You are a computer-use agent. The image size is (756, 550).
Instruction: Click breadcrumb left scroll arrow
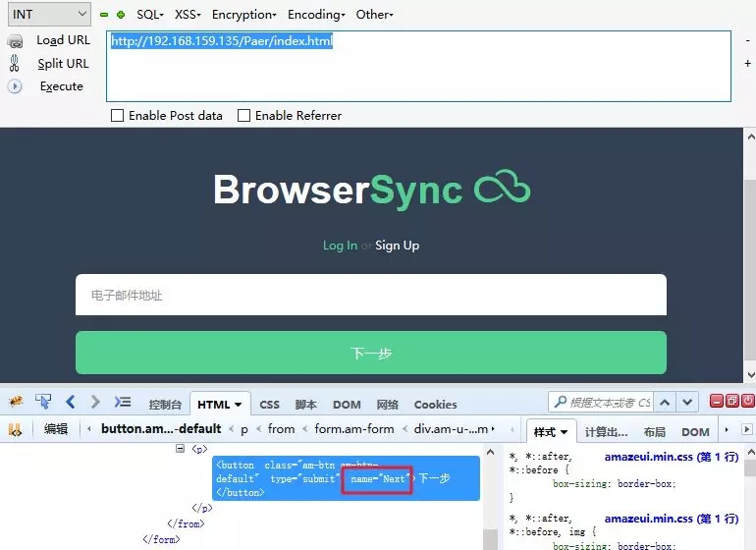click(89, 429)
